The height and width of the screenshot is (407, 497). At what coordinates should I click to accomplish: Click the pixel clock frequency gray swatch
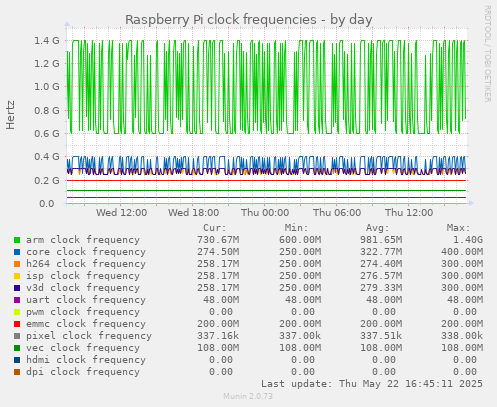[17, 336]
